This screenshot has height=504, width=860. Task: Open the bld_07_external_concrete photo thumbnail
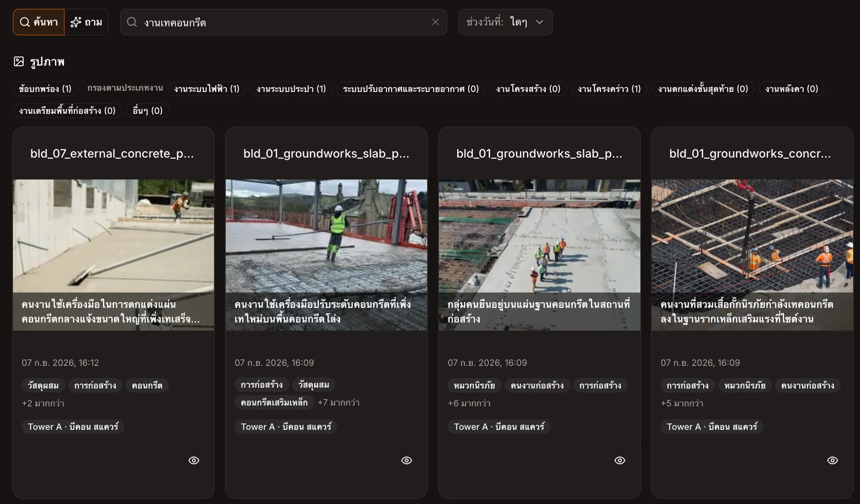coord(113,255)
